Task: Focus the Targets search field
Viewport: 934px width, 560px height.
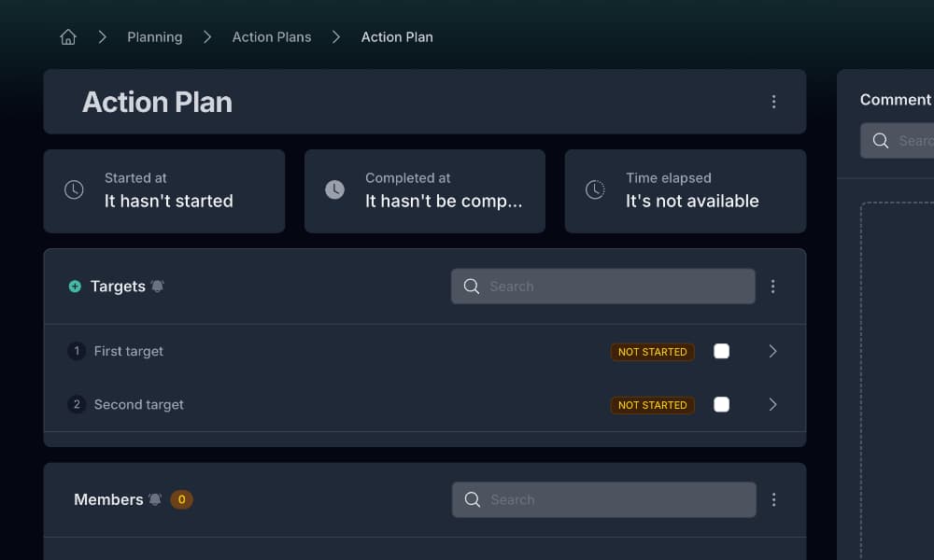Action: [x=602, y=287]
